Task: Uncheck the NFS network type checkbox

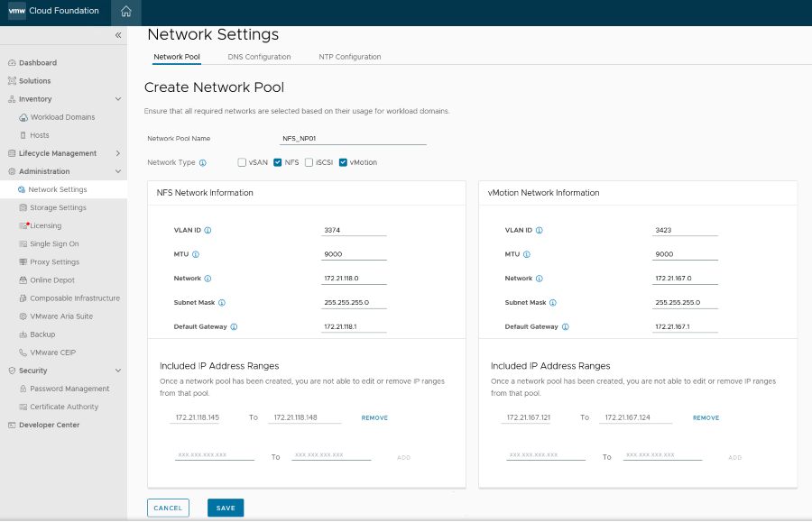Action: pyautogui.click(x=278, y=162)
